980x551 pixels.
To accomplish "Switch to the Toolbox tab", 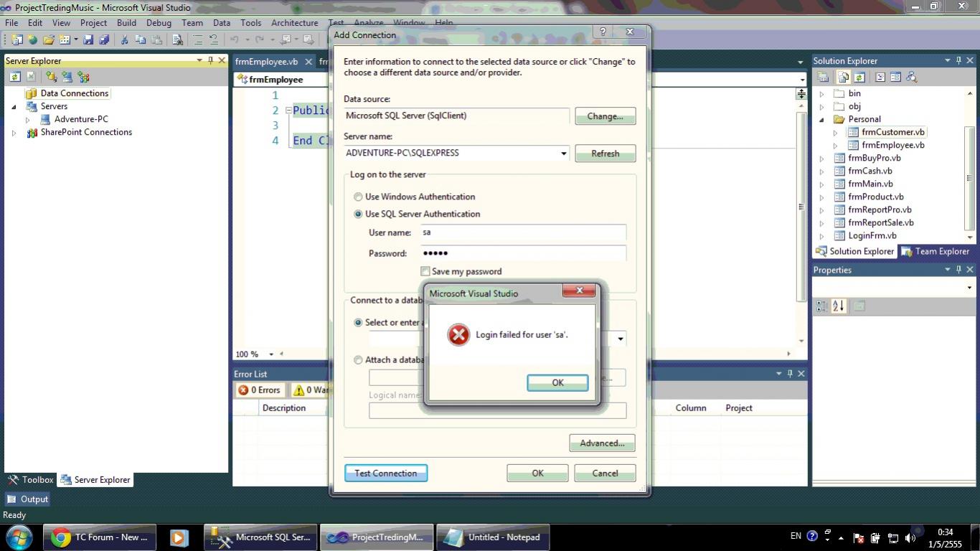I will [x=30, y=480].
